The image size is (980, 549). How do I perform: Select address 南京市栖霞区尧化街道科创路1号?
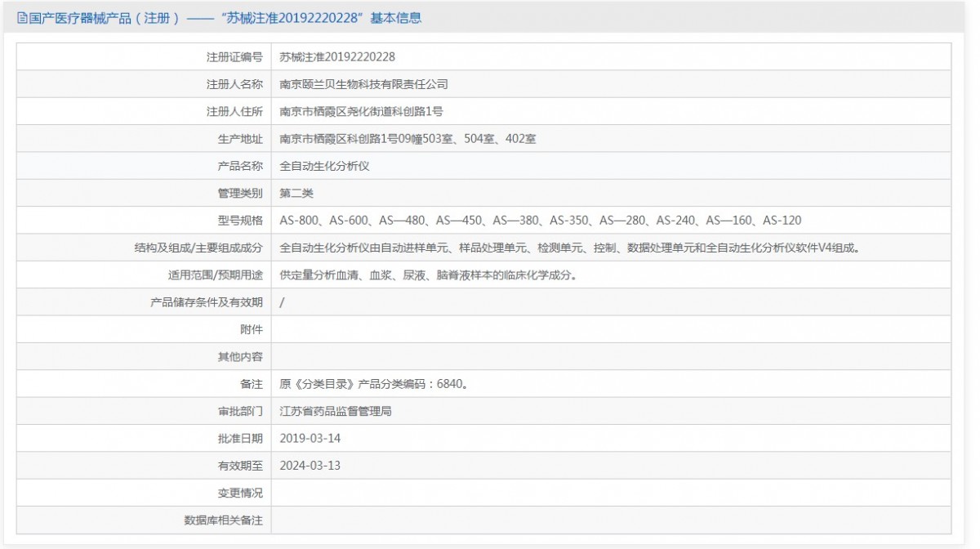point(361,111)
